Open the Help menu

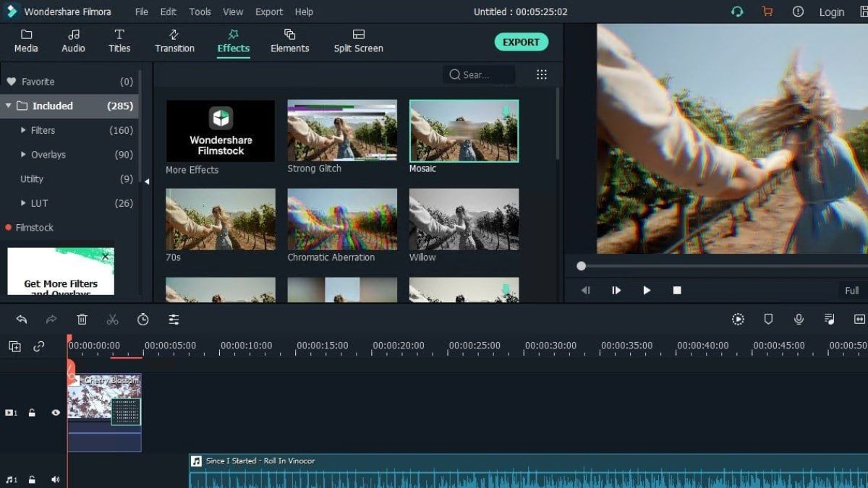point(304,12)
